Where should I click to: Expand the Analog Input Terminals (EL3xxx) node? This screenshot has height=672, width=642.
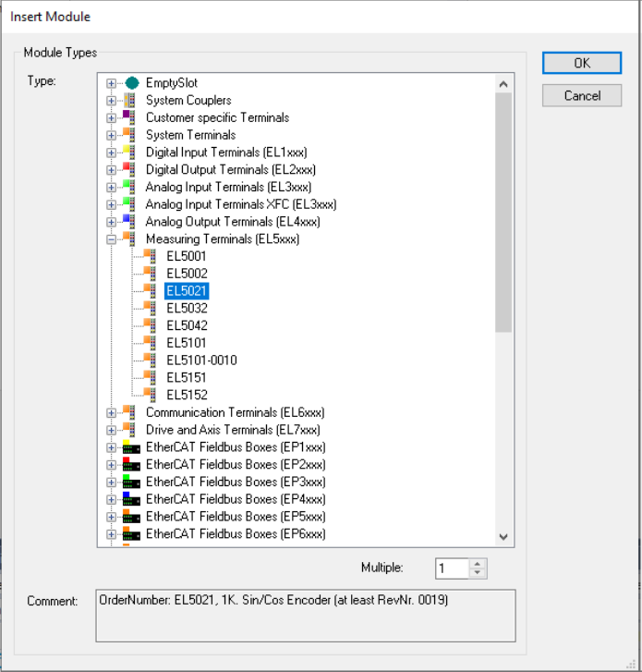point(112,188)
